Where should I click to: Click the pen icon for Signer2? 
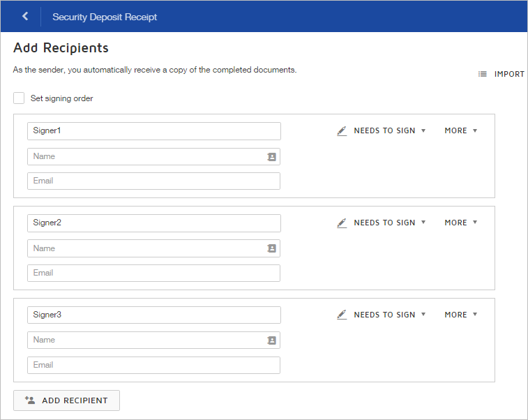pos(342,223)
